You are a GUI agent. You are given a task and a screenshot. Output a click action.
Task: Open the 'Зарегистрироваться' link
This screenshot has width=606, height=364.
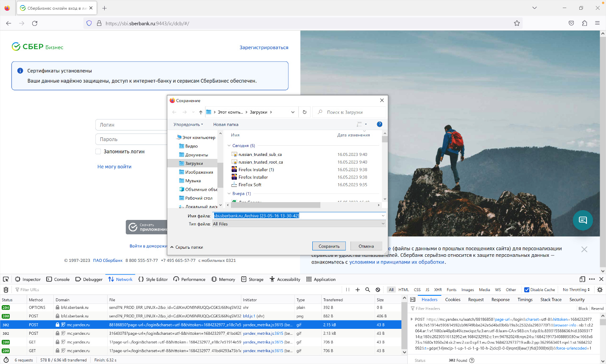pyautogui.click(x=264, y=47)
